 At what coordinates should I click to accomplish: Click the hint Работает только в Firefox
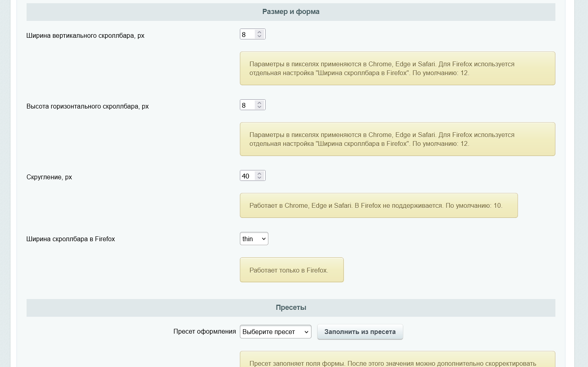click(x=292, y=270)
